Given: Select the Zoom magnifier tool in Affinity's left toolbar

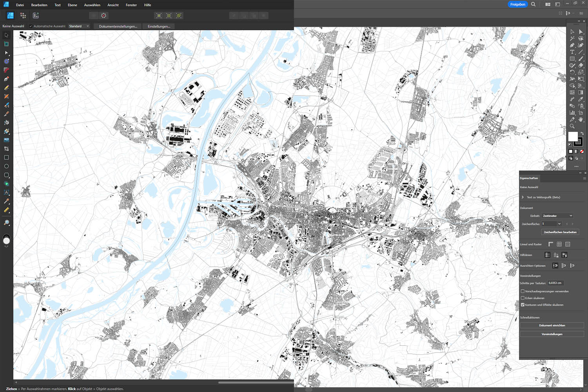Looking at the screenshot, I should 6,223.
